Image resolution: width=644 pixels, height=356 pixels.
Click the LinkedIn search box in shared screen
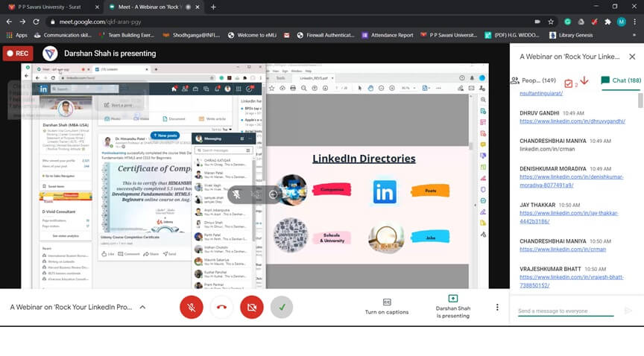85,89
